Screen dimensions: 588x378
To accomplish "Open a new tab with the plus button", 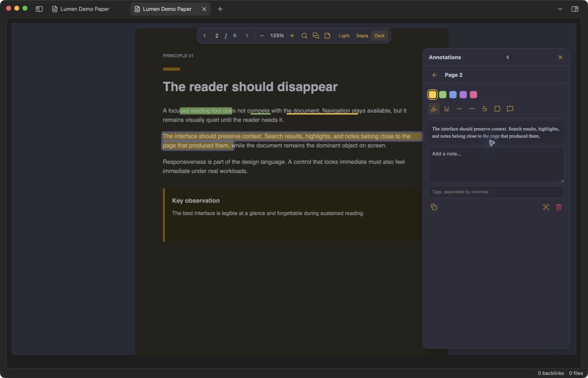I will click(220, 9).
